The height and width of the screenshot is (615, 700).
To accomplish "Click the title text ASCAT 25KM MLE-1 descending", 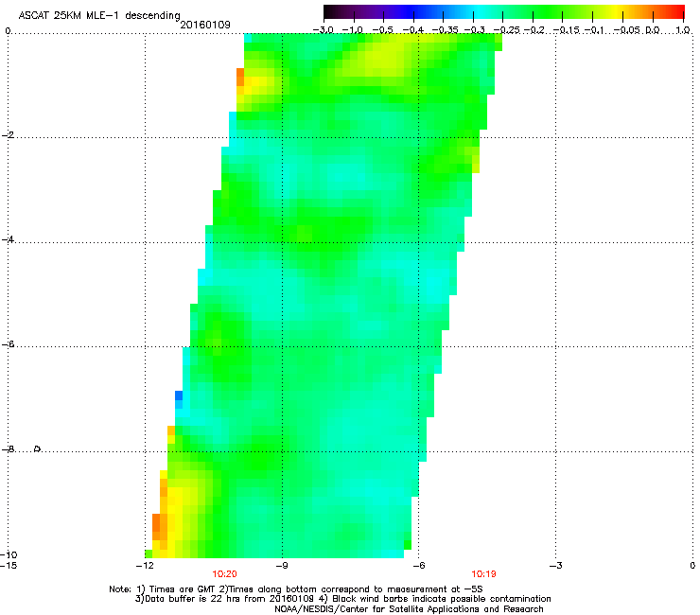I will point(99,16).
